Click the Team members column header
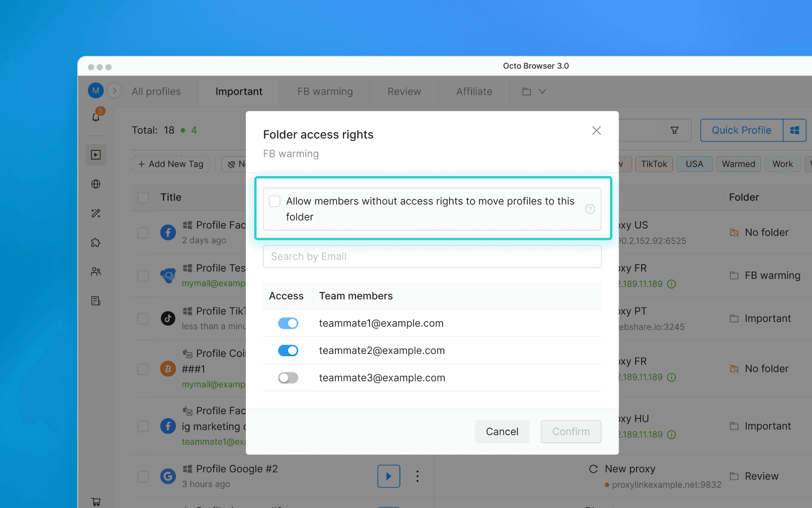812x508 pixels. pos(356,296)
